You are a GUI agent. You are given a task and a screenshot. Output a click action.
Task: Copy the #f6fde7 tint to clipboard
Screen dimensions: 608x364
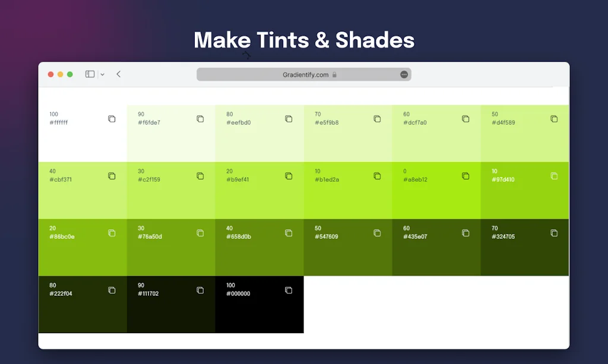[200, 119]
